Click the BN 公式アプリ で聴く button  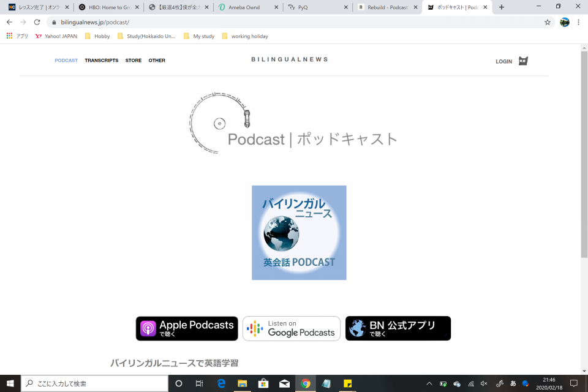pyautogui.click(x=398, y=328)
